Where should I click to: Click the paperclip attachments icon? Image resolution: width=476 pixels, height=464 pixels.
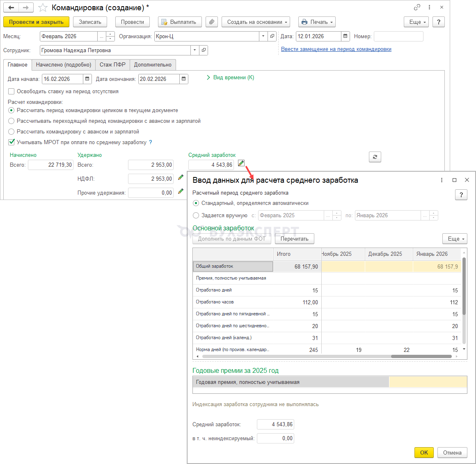click(x=211, y=22)
